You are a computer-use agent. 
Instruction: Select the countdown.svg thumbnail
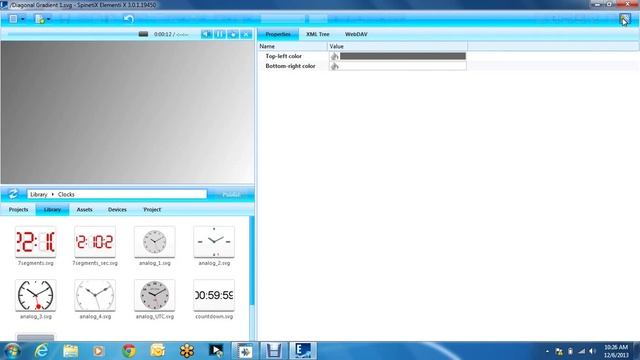(x=214, y=295)
